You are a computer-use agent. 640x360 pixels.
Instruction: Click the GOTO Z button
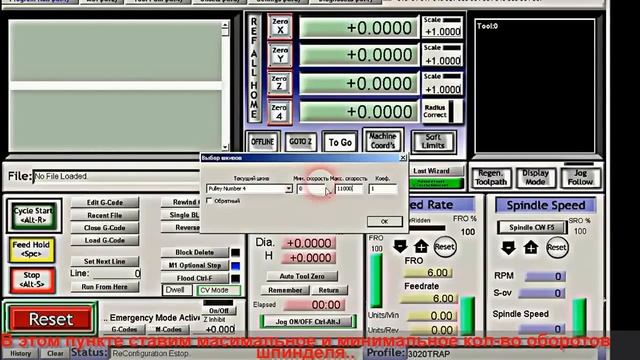click(x=300, y=142)
